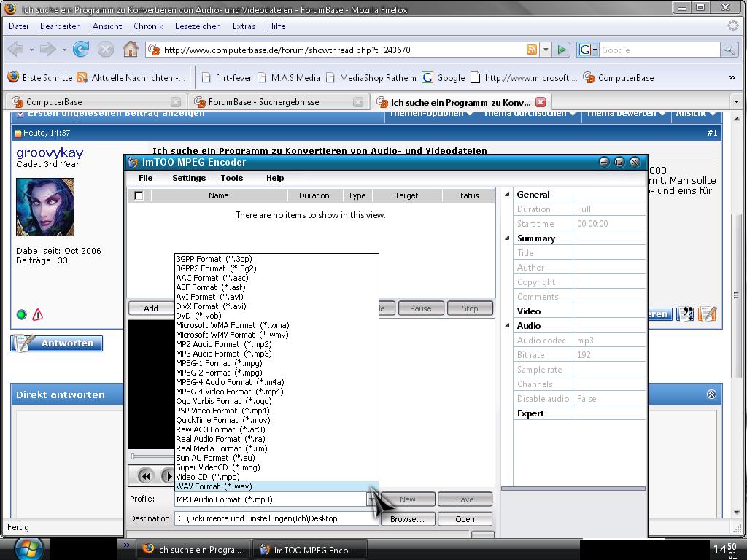Click the previous track playback button

click(145, 476)
